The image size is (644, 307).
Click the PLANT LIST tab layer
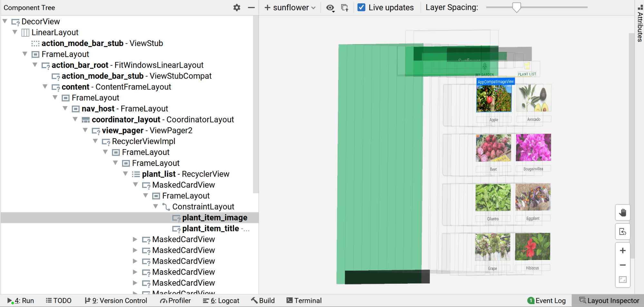pos(527,74)
